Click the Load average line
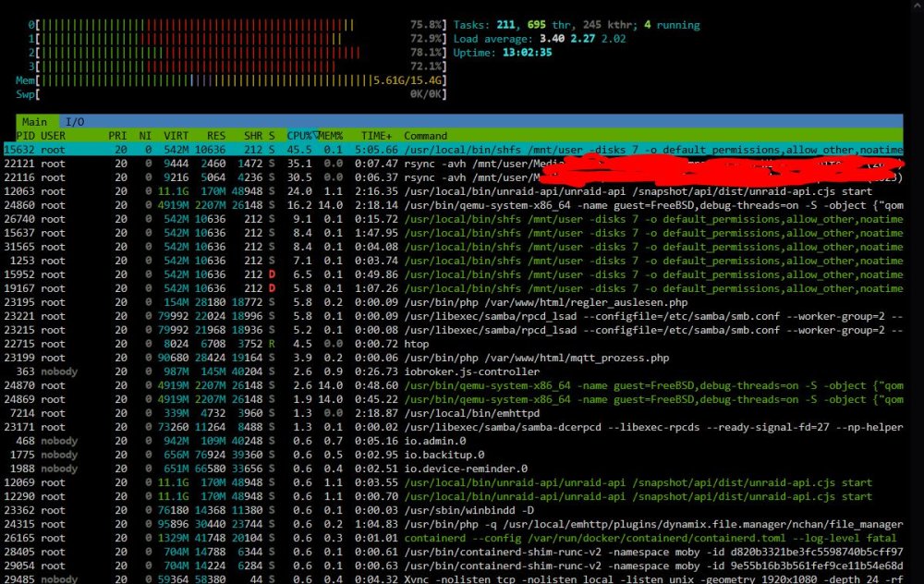 click(540, 39)
